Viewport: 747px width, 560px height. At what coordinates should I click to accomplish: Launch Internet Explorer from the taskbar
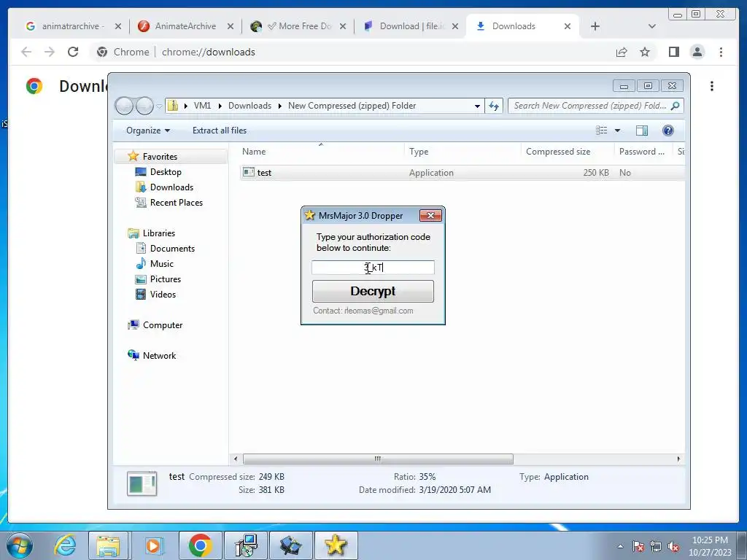click(65, 545)
